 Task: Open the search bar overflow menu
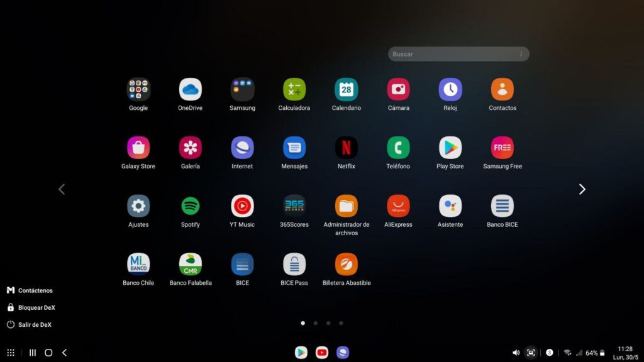tap(521, 54)
